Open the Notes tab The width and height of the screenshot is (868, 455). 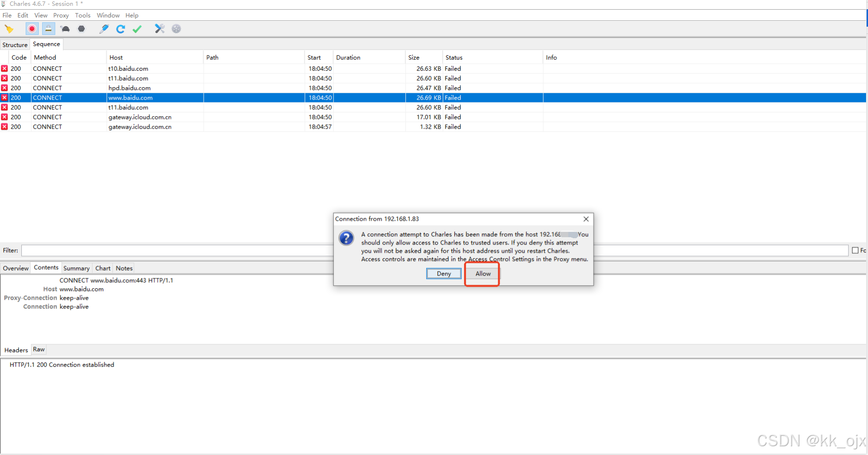[x=124, y=268]
